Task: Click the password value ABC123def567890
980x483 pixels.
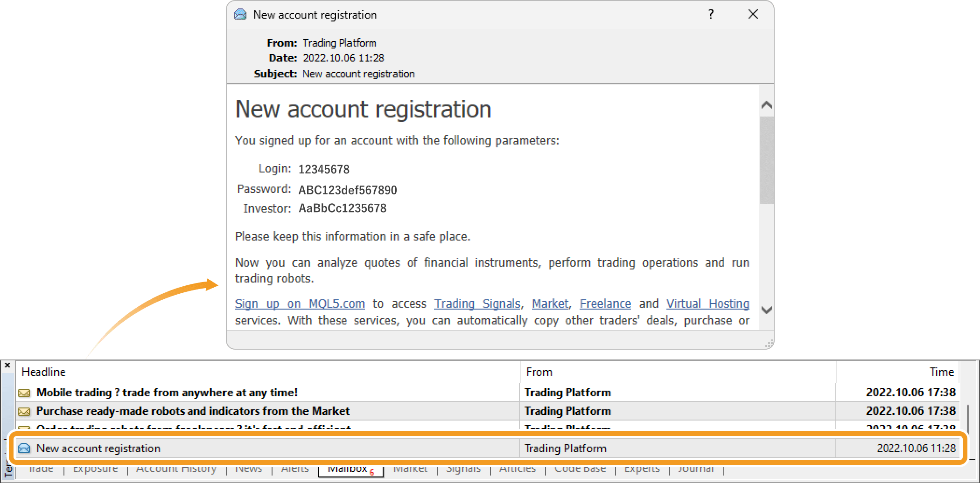Action: 348,190
